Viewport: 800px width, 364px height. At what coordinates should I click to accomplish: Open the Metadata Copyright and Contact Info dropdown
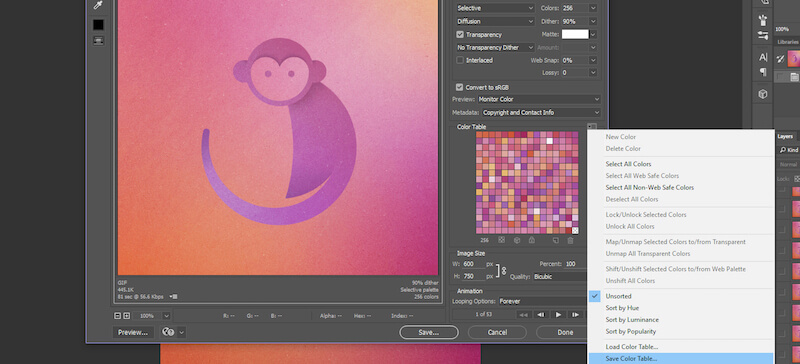pyautogui.click(x=541, y=112)
